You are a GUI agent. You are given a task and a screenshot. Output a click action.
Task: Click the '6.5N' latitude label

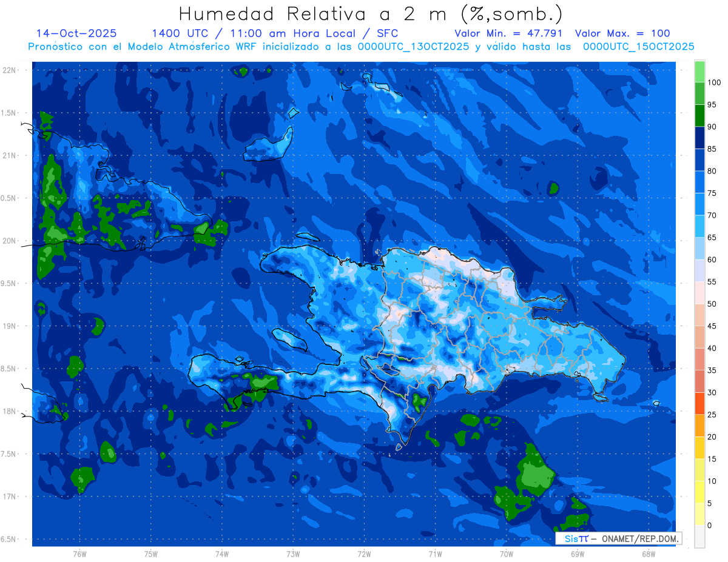pyautogui.click(x=9, y=539)
